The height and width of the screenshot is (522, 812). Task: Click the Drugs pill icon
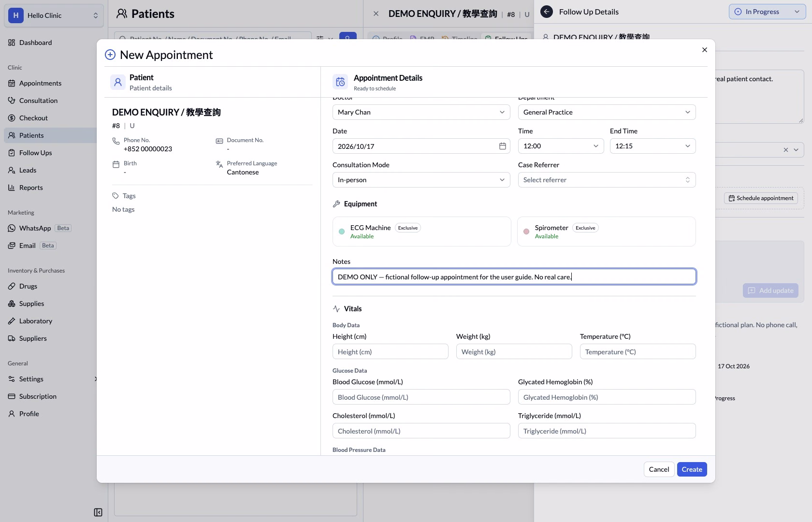pos(12,286)
